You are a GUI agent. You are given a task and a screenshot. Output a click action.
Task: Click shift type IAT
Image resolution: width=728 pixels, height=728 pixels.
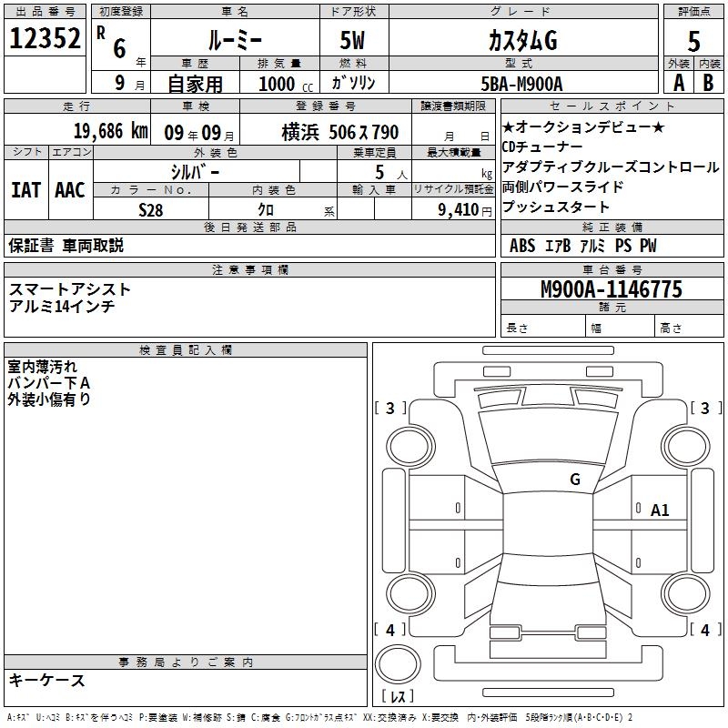pos(26,190)
